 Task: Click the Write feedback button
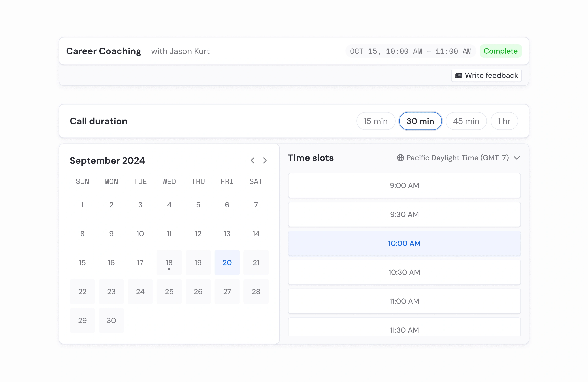click(486, 75)
